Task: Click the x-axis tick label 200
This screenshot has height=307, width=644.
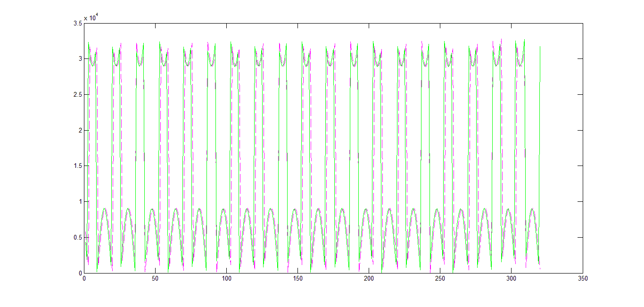Action: [369, 279]
